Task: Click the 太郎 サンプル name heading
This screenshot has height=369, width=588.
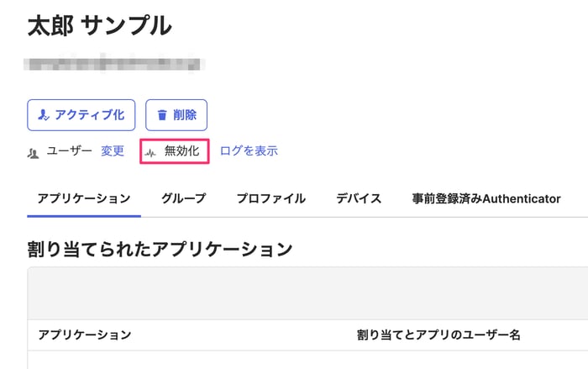Action: tap(100, 25)
